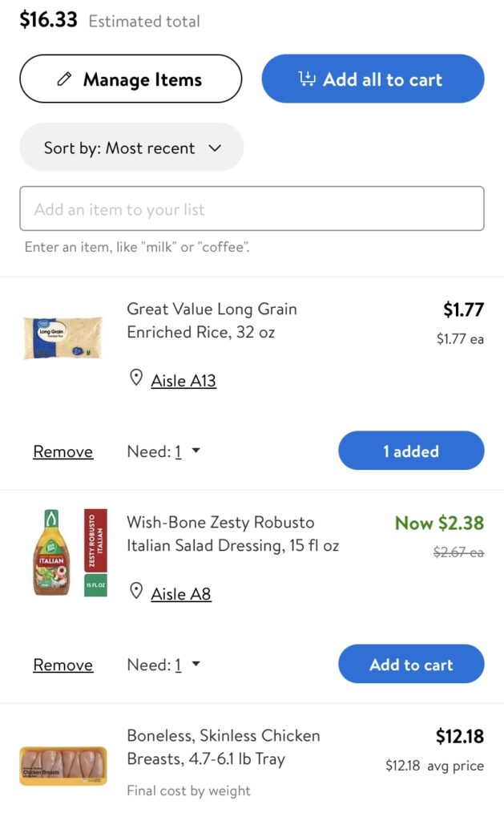The width and height of the screenshot is (504, 821).
Task: Open the Sort by: Most recent dropdown
Action: [x=131, y=148]
